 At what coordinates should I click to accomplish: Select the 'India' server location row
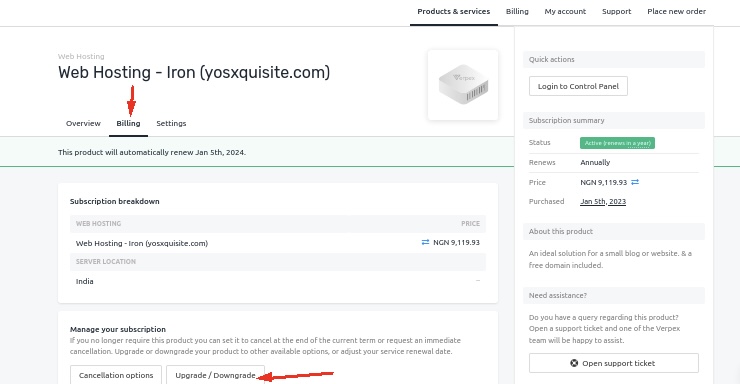[278, 281]
